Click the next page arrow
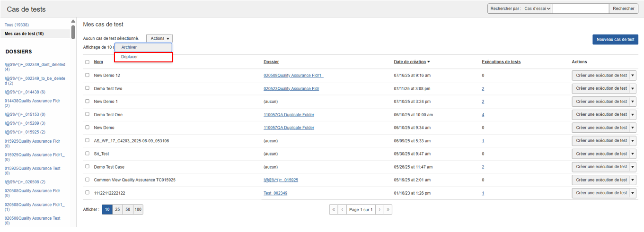 (x=379, y=210)
